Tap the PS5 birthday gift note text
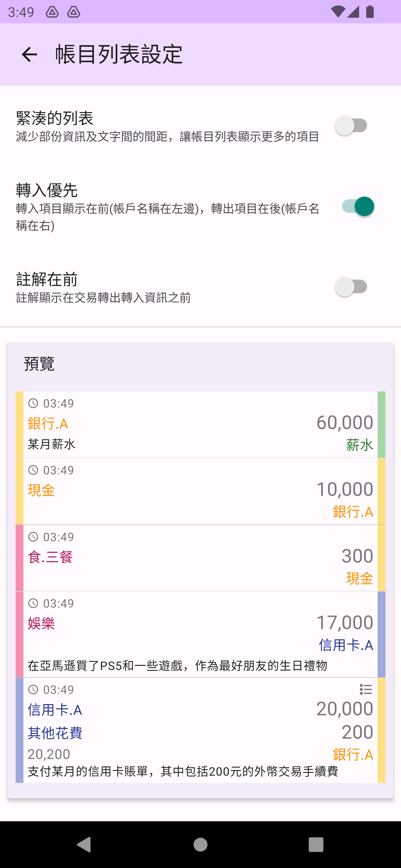Screen dimensions: 401x868 point(177,665)
